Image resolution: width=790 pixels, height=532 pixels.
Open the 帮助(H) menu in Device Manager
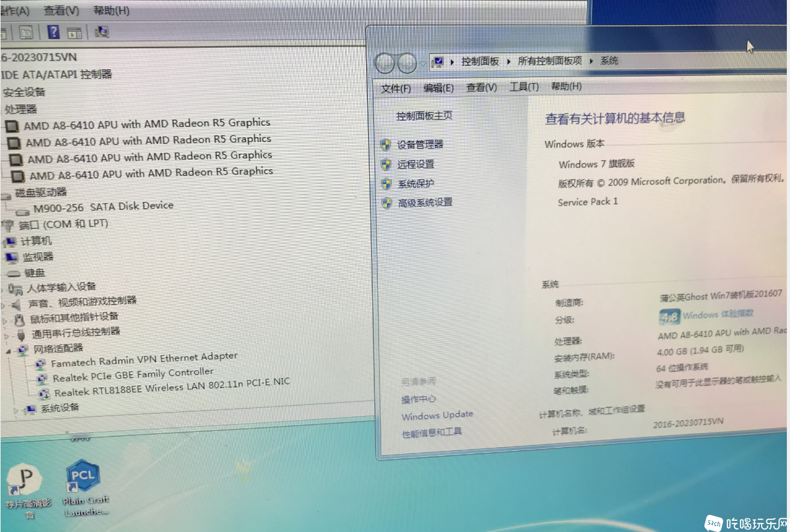(111, 11)
